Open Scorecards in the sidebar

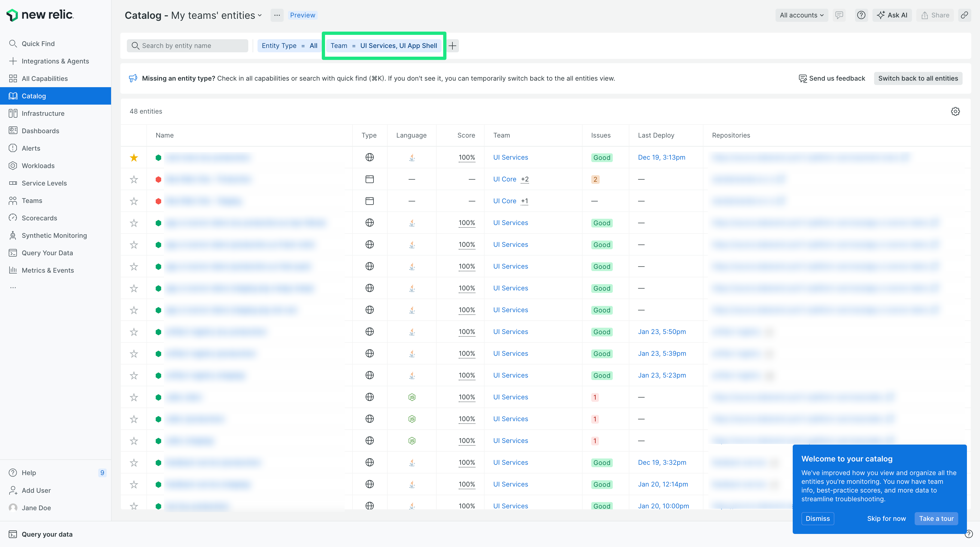point(39,218)
